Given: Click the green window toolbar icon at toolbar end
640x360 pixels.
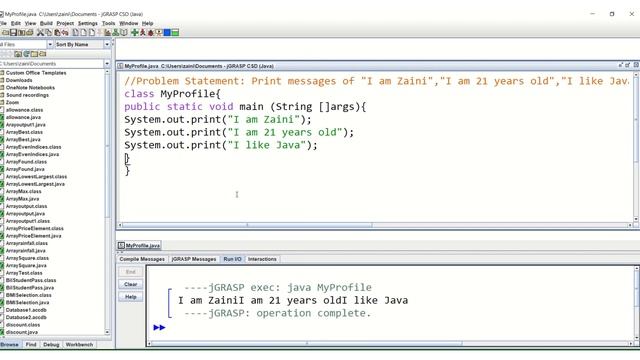Looking at the screenshot, I should point(176,33).
